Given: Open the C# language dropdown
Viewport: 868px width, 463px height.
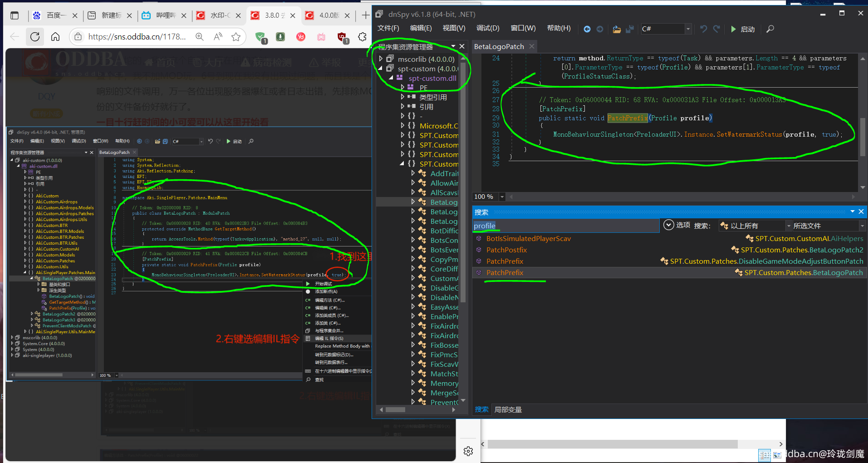Looking at the screenshot, I should 688,29.
